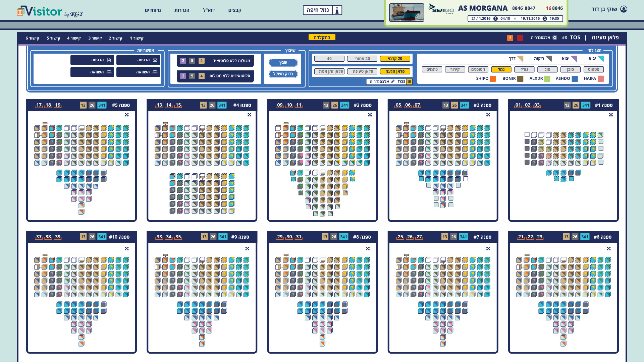Click the שבץ assign button
The image size is (644, 362).
[x=283, y=63]
